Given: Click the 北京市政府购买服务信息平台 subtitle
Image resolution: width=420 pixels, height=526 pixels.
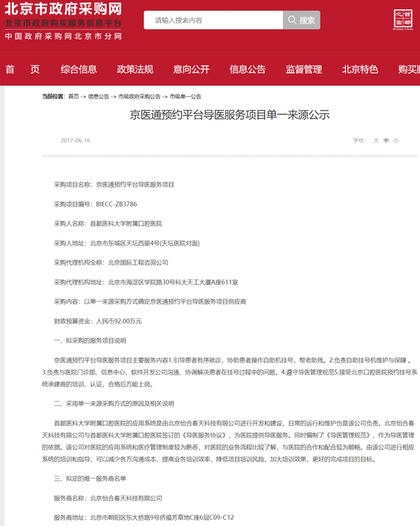Looking at the screenshot, I should click(x=63, y=24).
